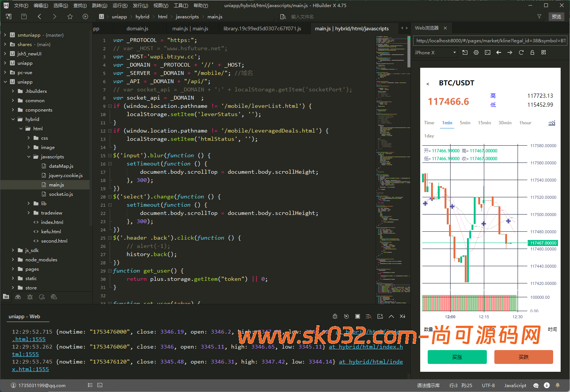Refresh the web browser preview
The height and width of the screenshot is (392, 570).
click(x=521, y=52)
